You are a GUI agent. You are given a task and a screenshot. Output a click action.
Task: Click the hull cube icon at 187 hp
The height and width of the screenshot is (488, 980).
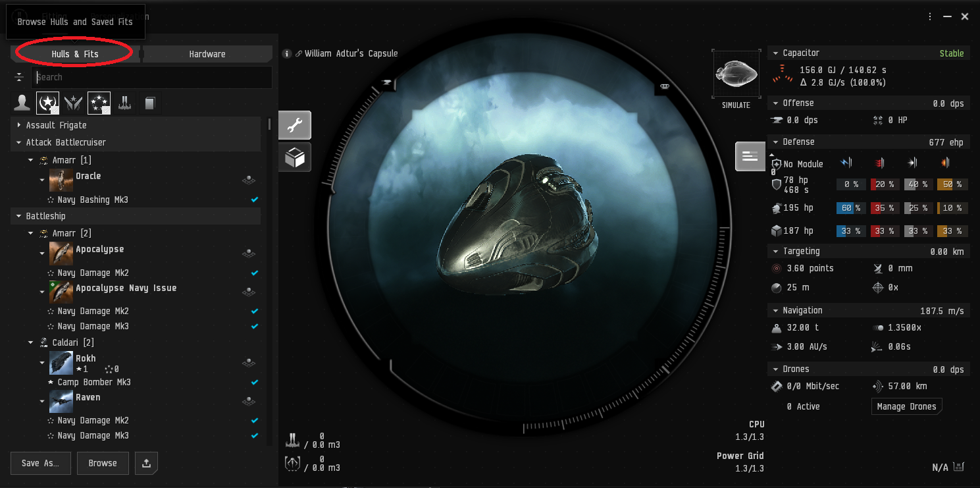click(x=776, y=231)
